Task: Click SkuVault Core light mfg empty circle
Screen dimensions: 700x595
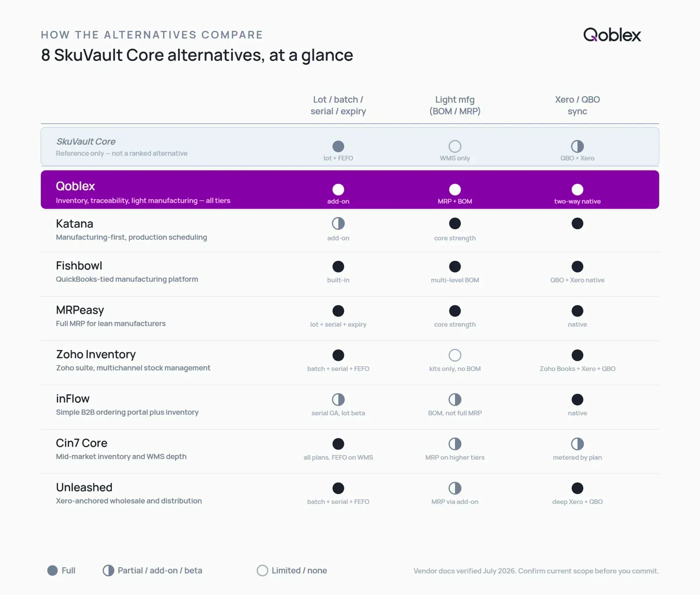Action: point(455,146)
